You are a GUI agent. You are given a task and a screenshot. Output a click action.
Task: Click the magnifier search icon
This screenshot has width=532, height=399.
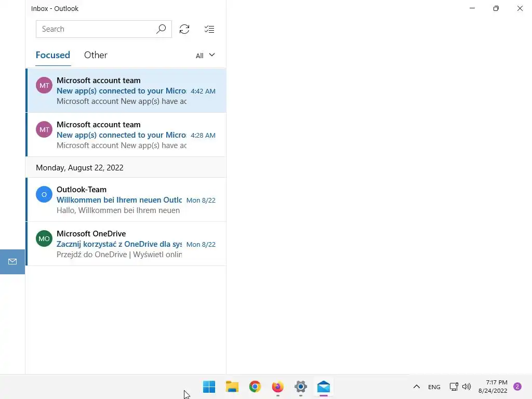[161, 29]
